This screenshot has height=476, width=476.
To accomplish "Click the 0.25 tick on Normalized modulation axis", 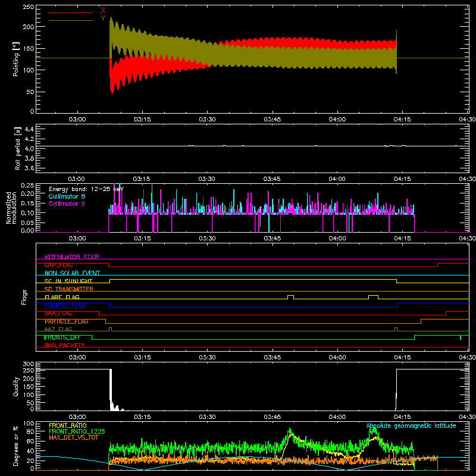I will pyautogui.click(x=28, y=185).
